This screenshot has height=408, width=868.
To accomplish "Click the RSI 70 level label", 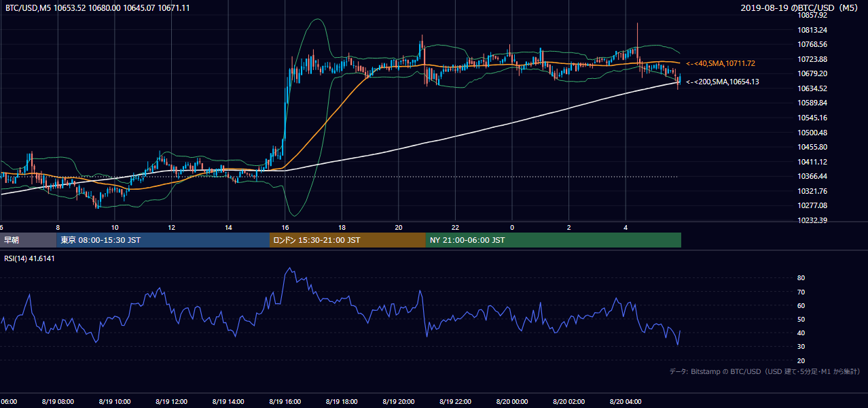I will pyautogui.click(x=801, y=292).
